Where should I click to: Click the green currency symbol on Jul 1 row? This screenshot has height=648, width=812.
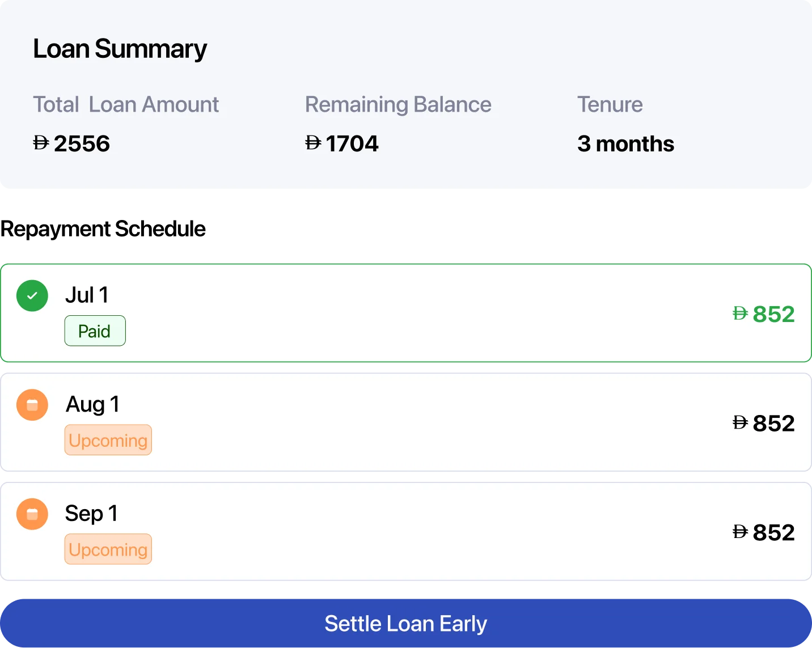[x=740, y=314]
